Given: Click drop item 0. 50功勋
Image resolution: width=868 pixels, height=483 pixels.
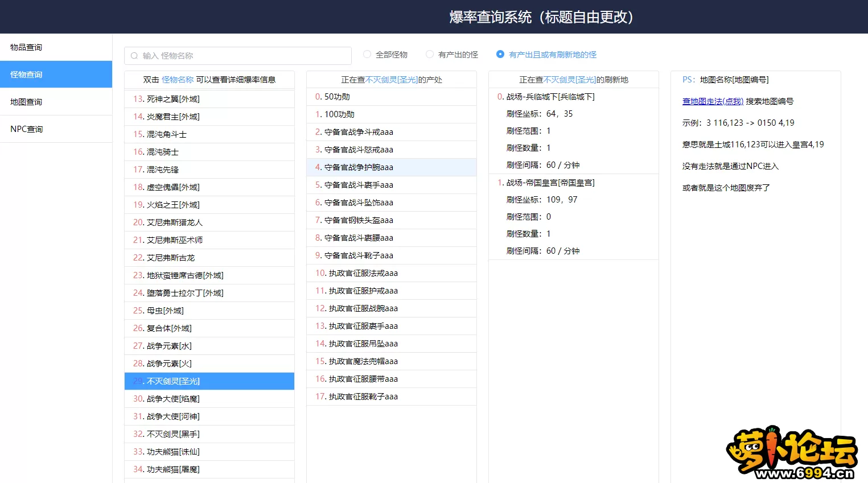Looking at the screenshot, I should (x=392, y=97).
